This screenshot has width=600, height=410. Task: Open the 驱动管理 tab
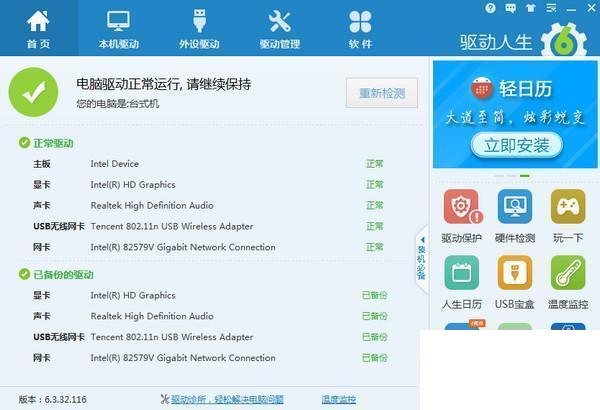(280, 29)
